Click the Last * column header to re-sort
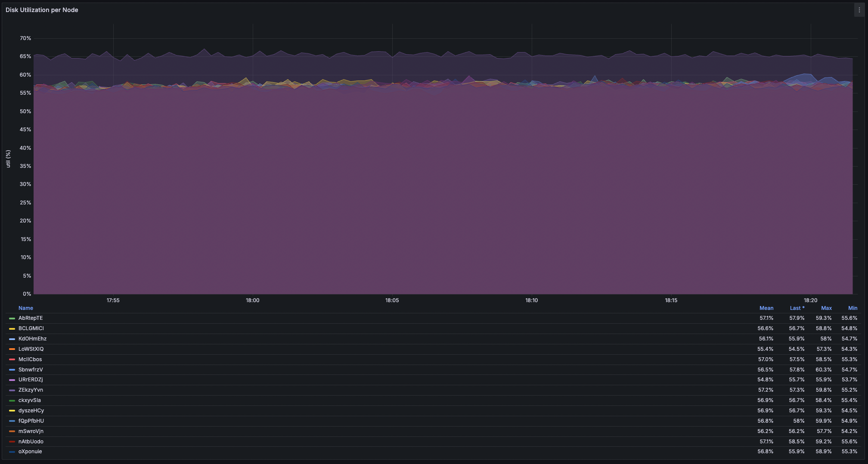 [797, 308]
